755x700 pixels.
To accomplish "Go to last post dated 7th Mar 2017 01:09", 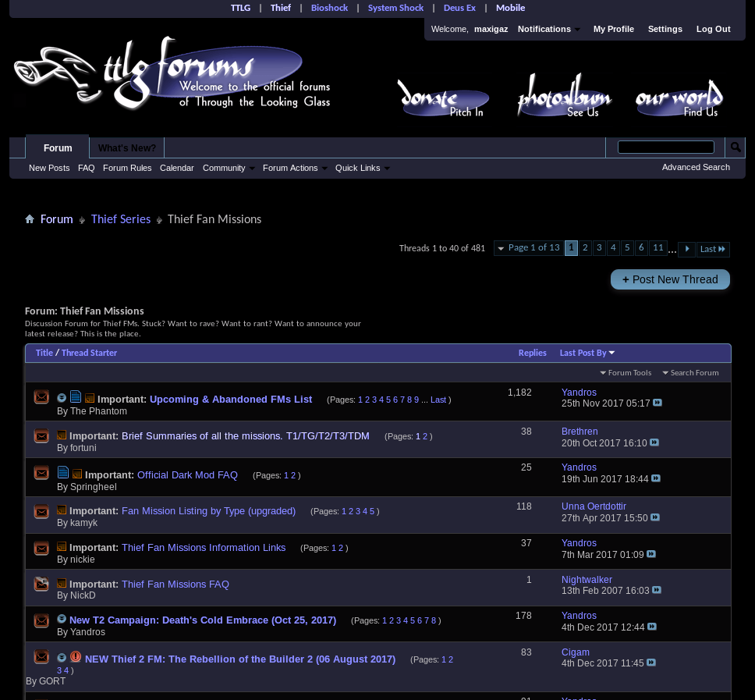I will (651, 554).
